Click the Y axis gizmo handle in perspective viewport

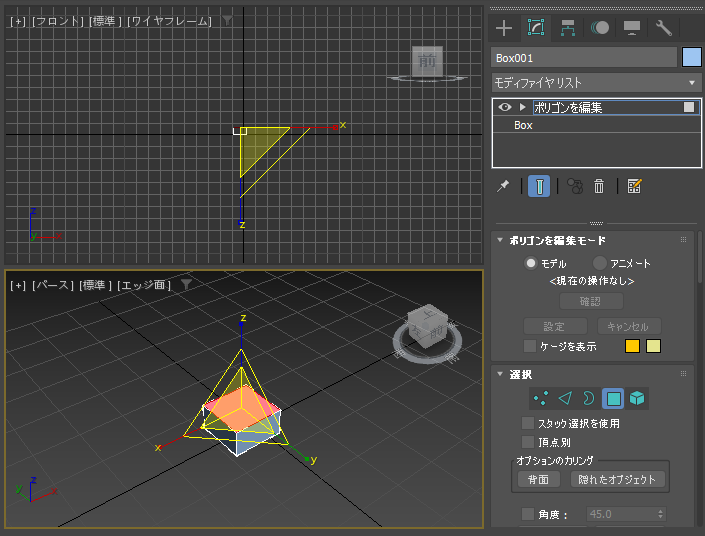(307, 459)
